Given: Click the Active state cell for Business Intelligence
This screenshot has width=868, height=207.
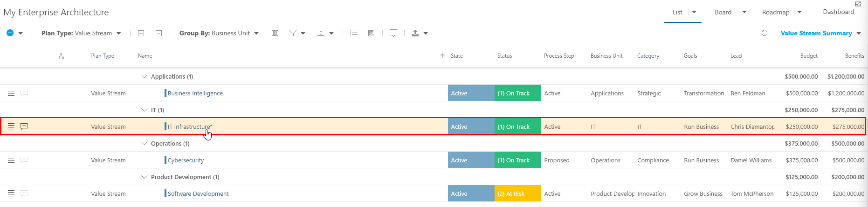Looking at the screenshot, I should 471,93.
